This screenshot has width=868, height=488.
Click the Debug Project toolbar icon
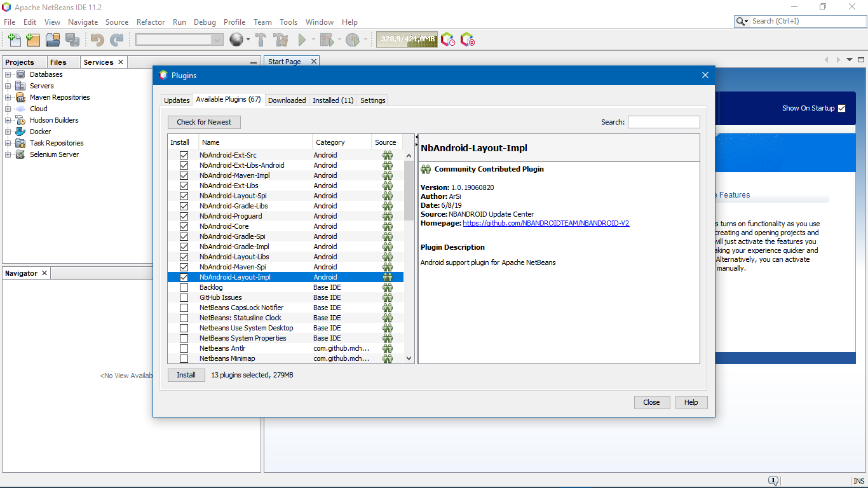[327, 40]
